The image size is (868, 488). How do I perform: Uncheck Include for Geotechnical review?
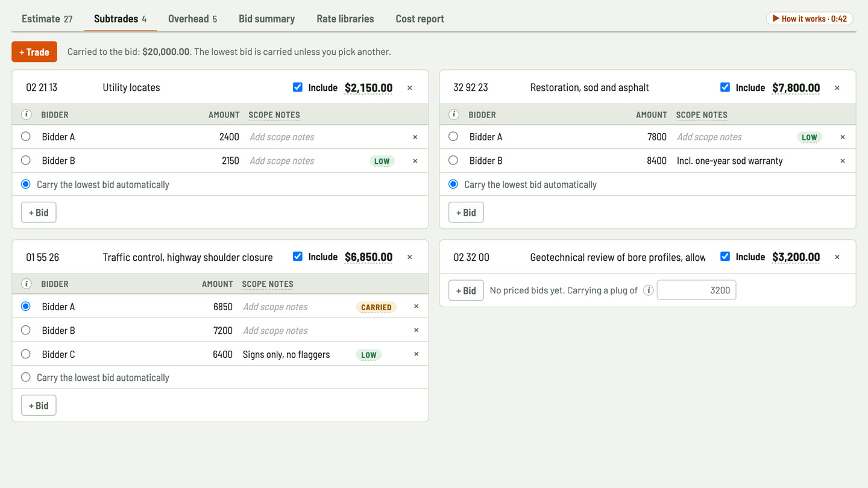[725, 257]
